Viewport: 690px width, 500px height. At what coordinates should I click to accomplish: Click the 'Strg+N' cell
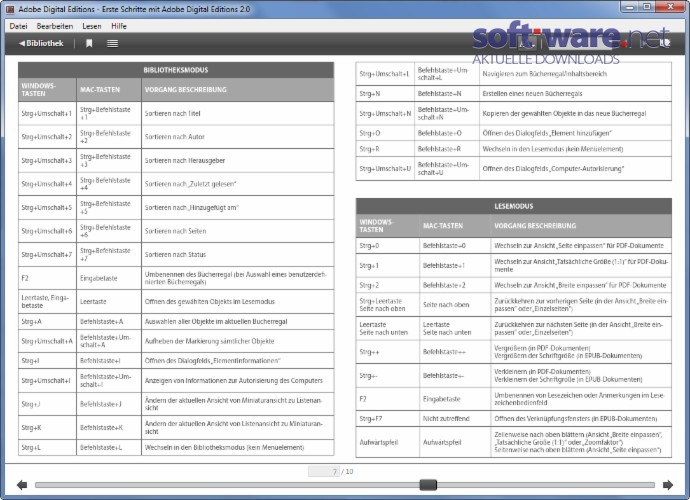(x=385, y=93)
